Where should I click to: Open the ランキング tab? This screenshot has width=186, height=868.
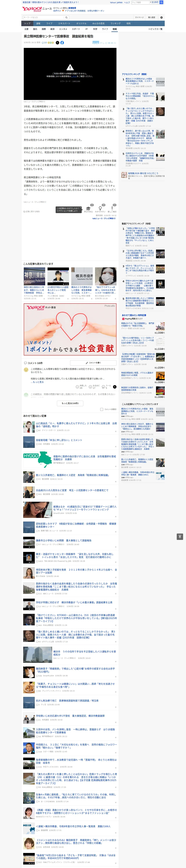point(115,24)
